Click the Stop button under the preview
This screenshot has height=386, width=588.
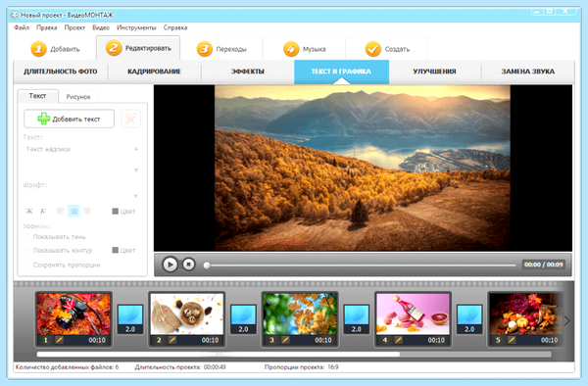(188, 265)
